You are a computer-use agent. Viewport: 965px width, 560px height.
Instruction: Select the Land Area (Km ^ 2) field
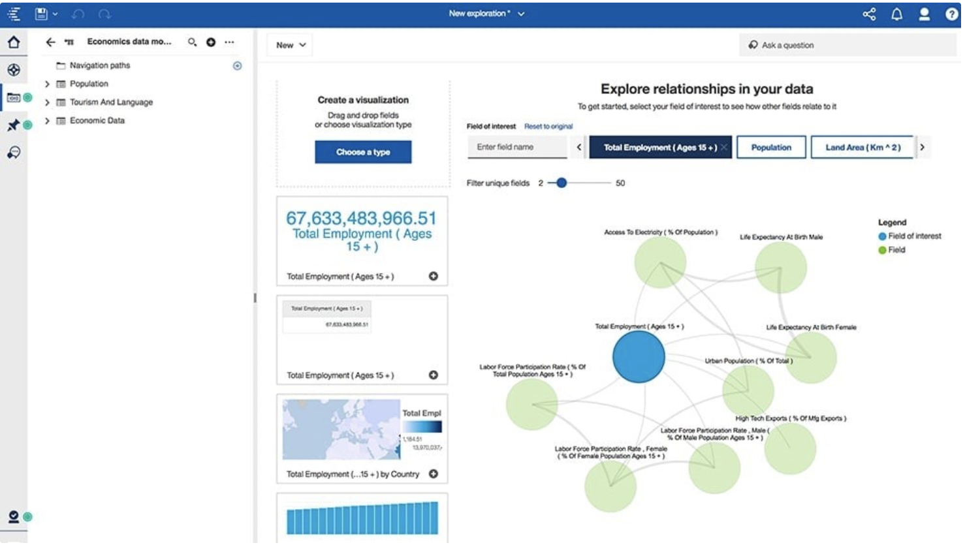(x=862, y=148)
